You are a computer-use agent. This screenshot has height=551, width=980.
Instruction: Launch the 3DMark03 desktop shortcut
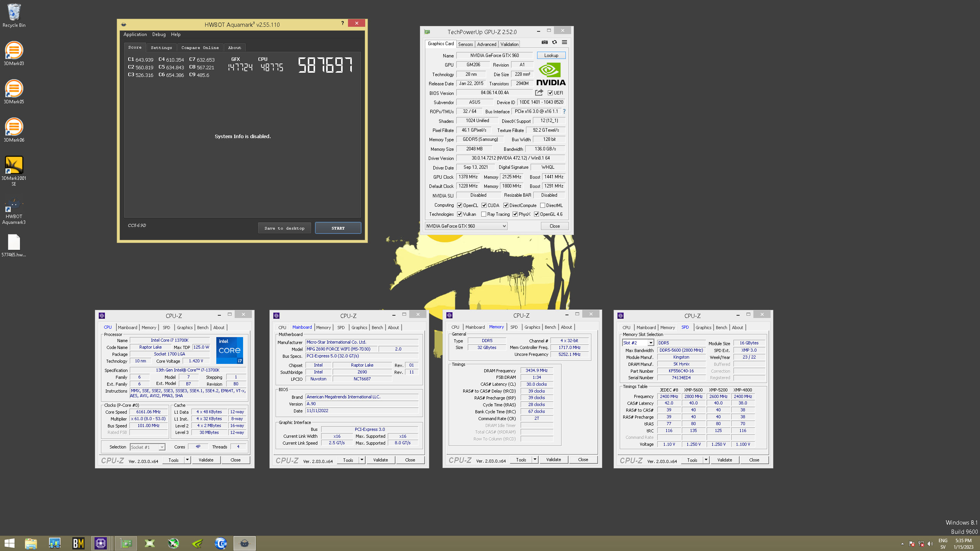(x=14, y=54)
